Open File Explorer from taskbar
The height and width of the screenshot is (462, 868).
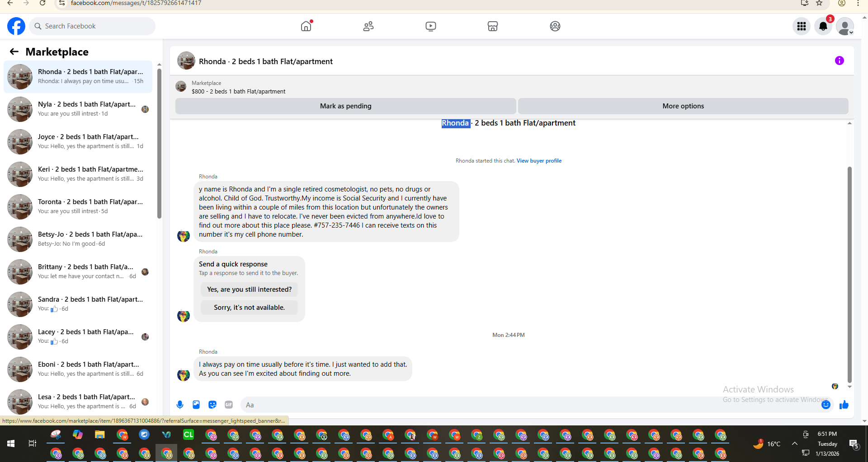100,435
